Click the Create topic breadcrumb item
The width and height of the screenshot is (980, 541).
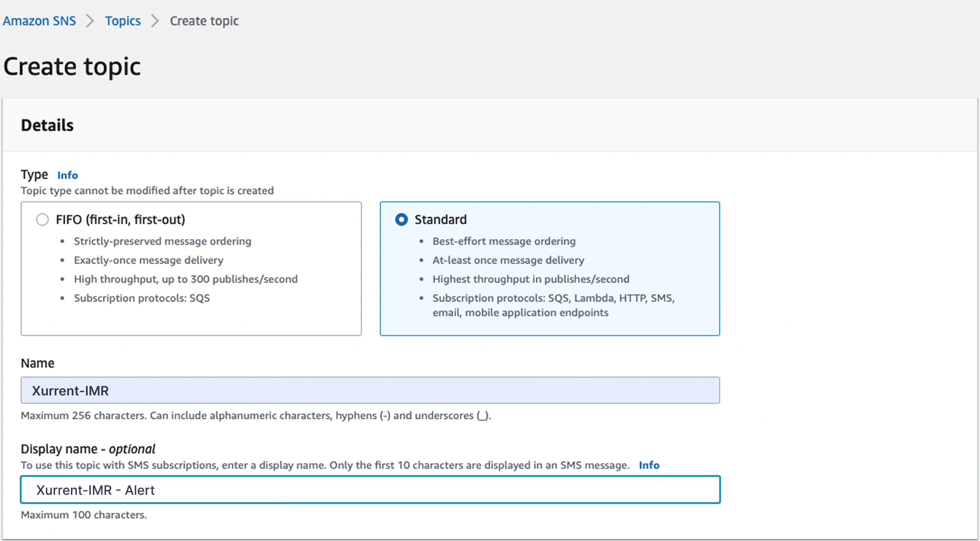click(204, 21)
